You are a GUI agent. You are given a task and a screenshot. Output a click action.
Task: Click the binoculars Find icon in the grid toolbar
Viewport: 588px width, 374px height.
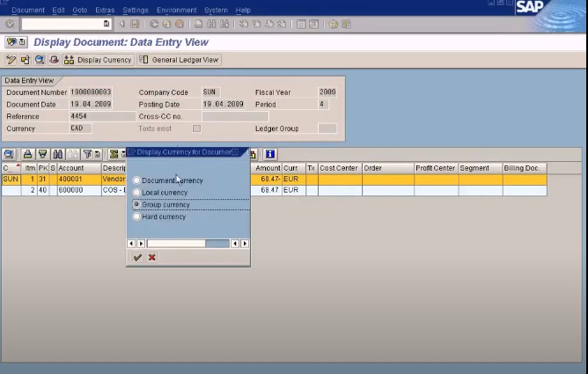(x=58, y=154)
